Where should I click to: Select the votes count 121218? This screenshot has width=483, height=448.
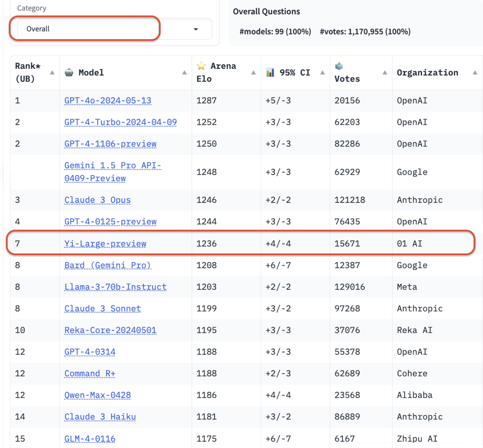[350, 200]
